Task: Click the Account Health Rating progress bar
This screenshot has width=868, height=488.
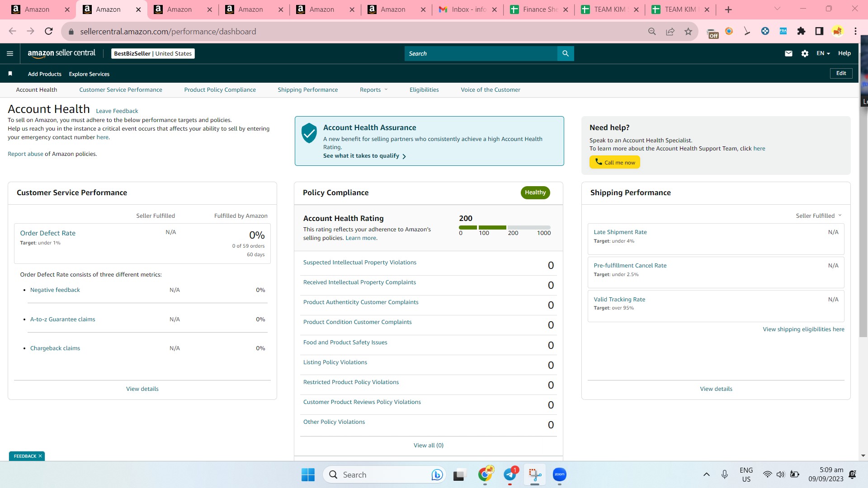Action: (505, 227)
